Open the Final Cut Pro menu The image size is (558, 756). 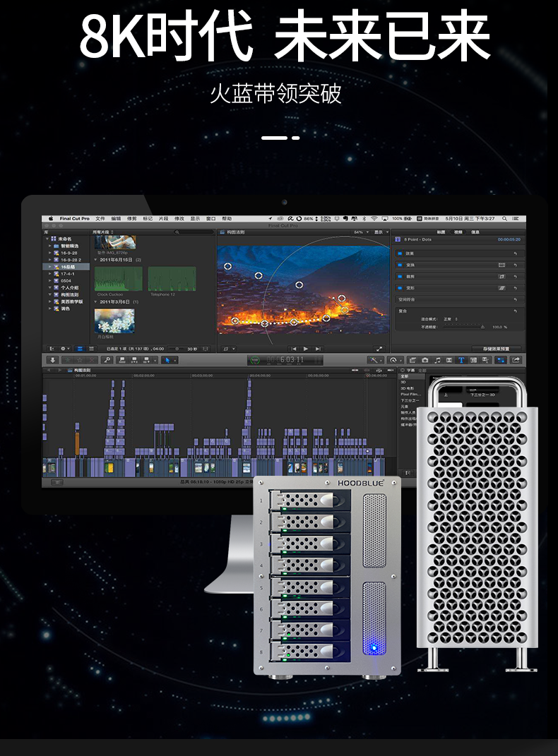pyautogui.click(x=74, y=218)
